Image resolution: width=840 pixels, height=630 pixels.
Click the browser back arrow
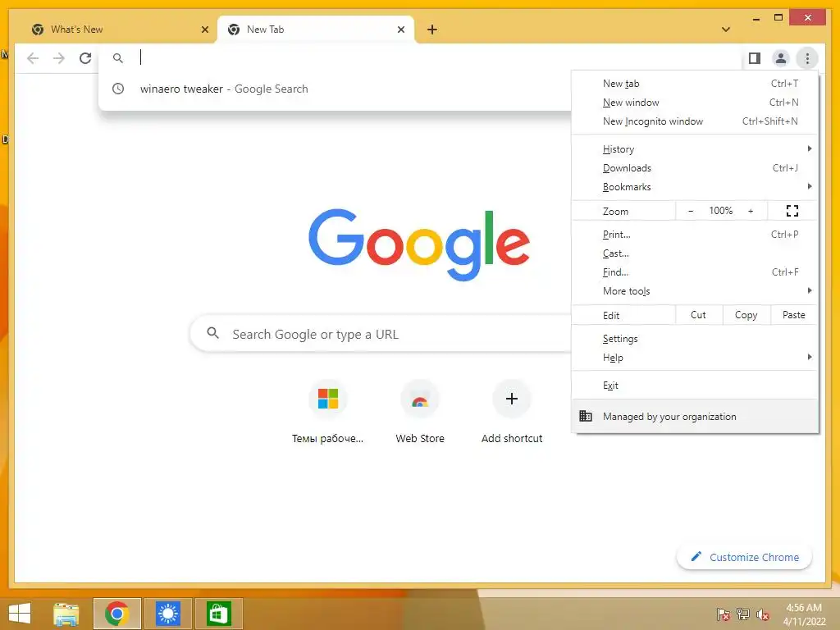[x=33, y=58]
